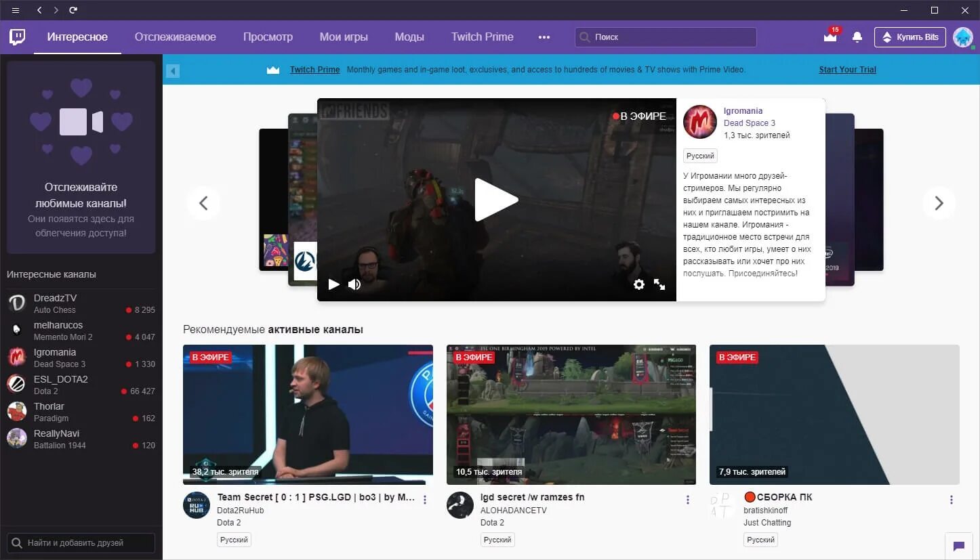This screenshot has width=980, height=560.
Task: Click the Twitch logo icon
Action: pyautogui.click(x=18, y=37)
